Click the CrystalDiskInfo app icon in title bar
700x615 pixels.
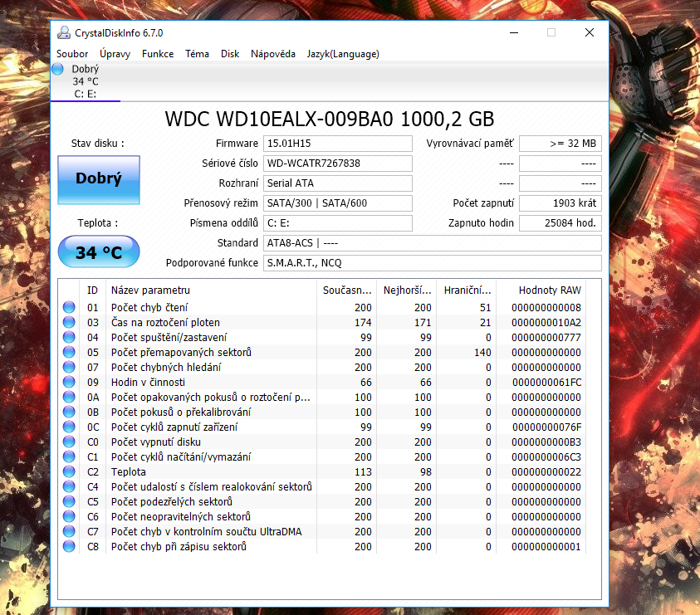point(64,32)
